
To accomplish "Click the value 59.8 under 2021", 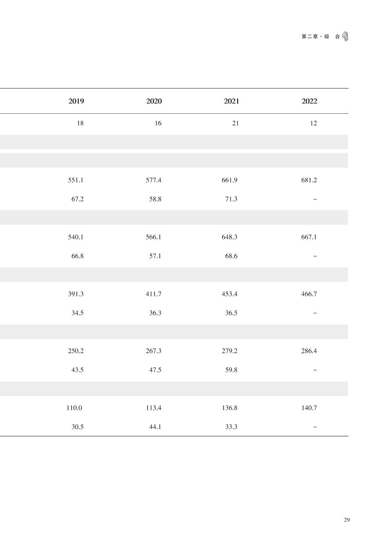I will click(231, 370).
